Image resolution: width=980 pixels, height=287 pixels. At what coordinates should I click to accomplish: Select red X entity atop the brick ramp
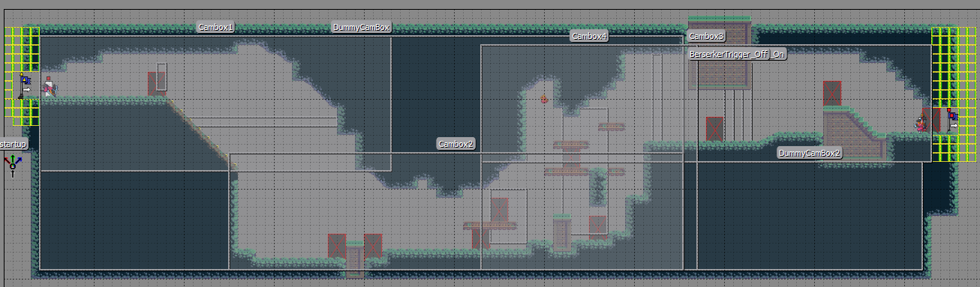tap(832, 94)
